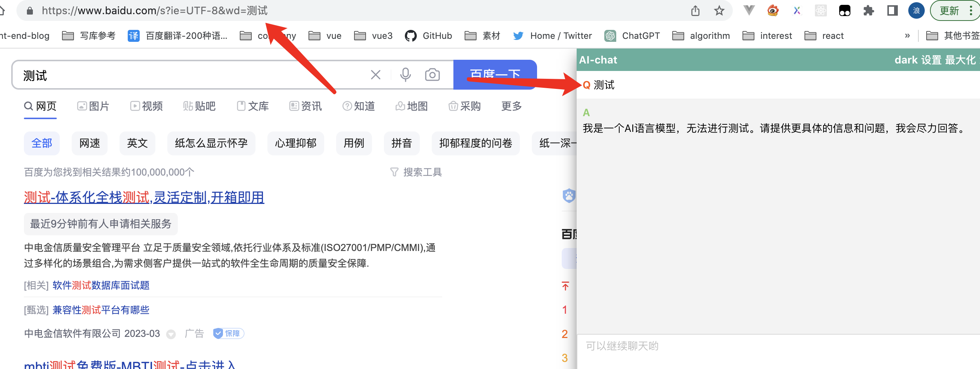Open image search with camera icon
Viewport: 980px width, 369px height.
[432, 75]
